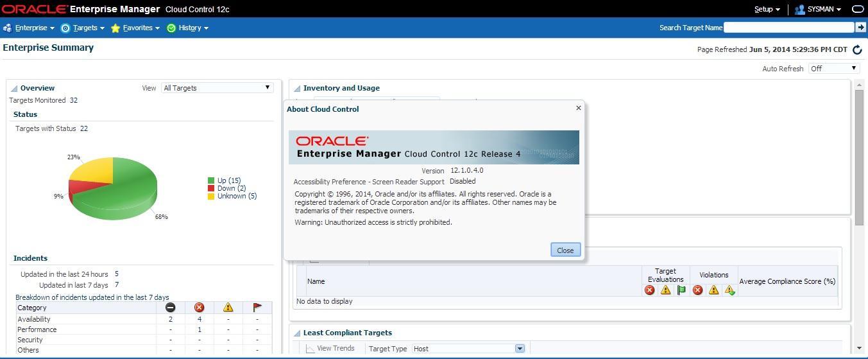Click the Average Compliance Score column header
868x359 pixels.
[787, 281]
